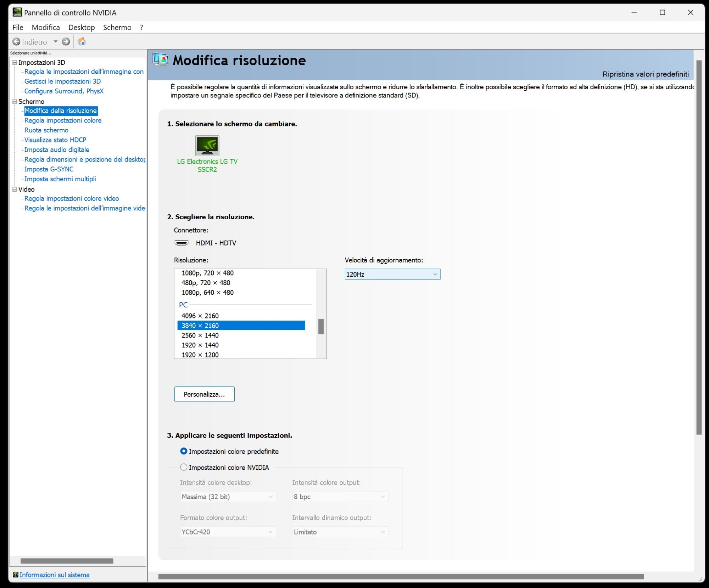Open the 8 bpc output color depth dropdown
709x588 pixels.
coord(340,497)
